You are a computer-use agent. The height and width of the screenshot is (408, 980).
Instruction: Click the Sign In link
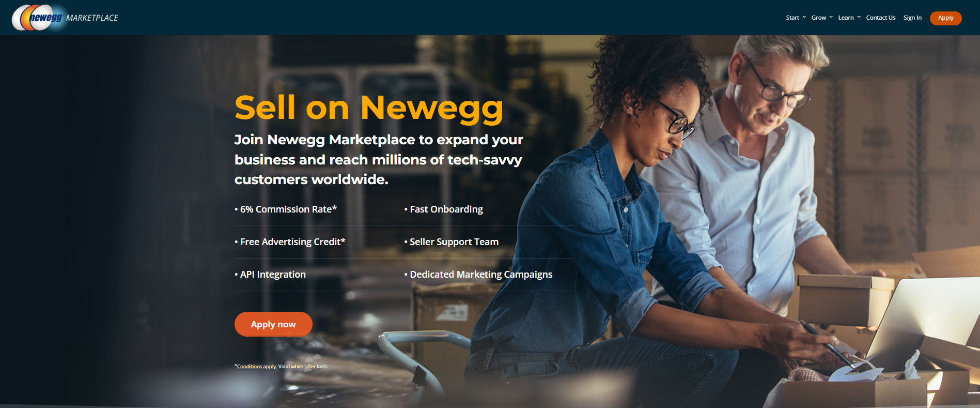[912, 18]
